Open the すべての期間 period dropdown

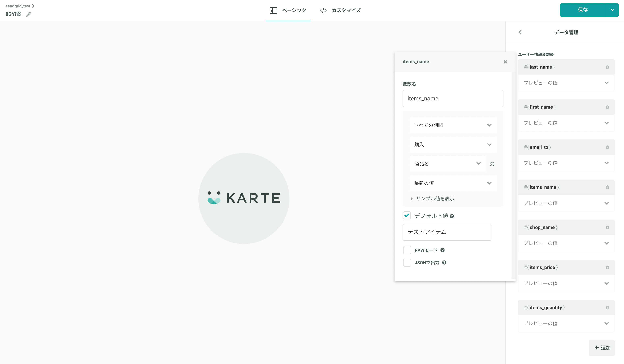coord(453,125)
